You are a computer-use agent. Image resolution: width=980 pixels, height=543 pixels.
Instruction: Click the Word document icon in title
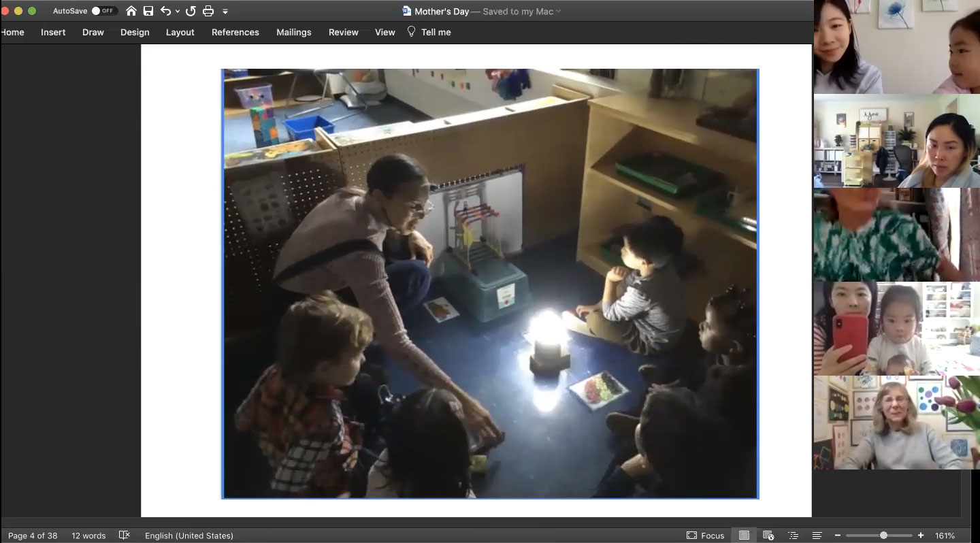coord(407,11)
